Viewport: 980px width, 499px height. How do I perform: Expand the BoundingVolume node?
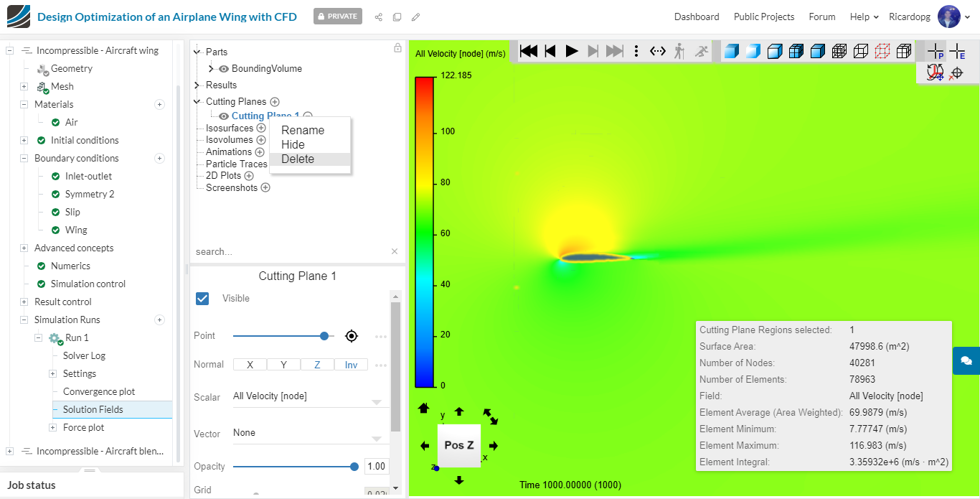[211, 69]
